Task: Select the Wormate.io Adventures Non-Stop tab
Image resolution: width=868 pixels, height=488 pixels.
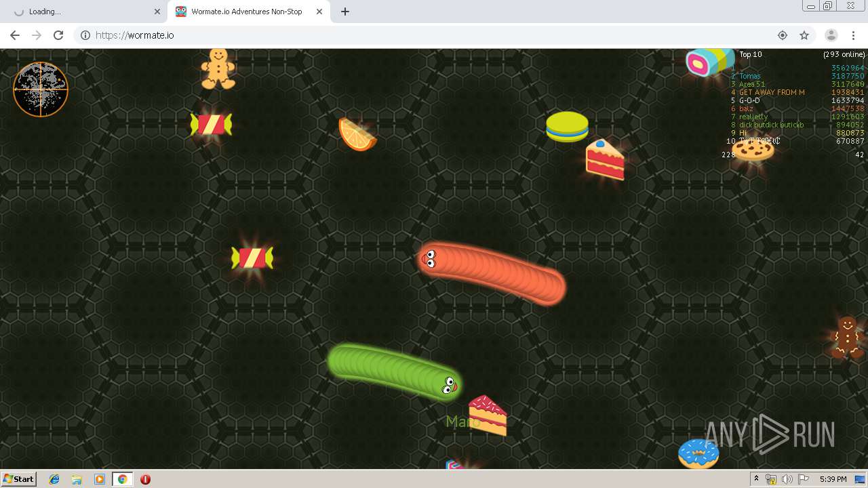Action: tap(249, 12)
